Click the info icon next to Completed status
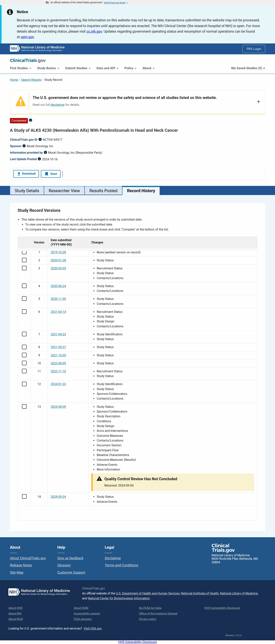Image resolution: width=275 pixels, height=644 pixels. [x=31, y=120]
